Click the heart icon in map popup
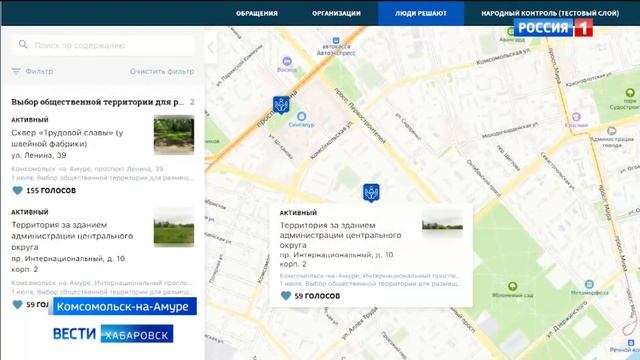The width and height of the screenshot is (640, 360). [x=286, y=296]
